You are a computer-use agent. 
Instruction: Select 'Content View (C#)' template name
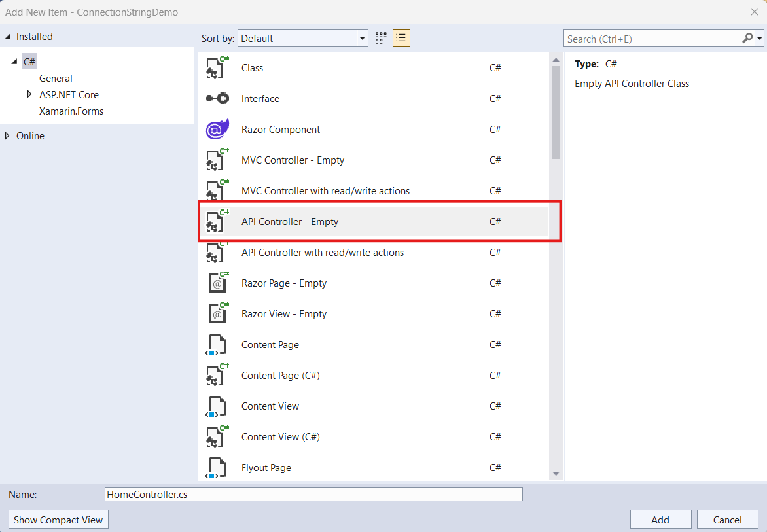pyautogui.click(x=280, y=437)
